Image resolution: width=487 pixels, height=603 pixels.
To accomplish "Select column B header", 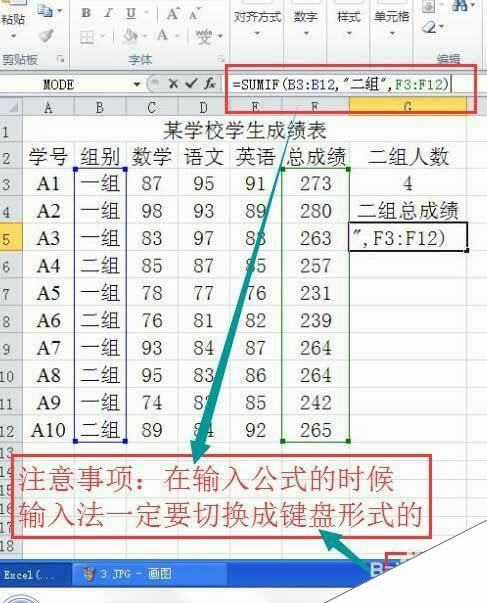I will pyautogui.click(x=100, y=107).
